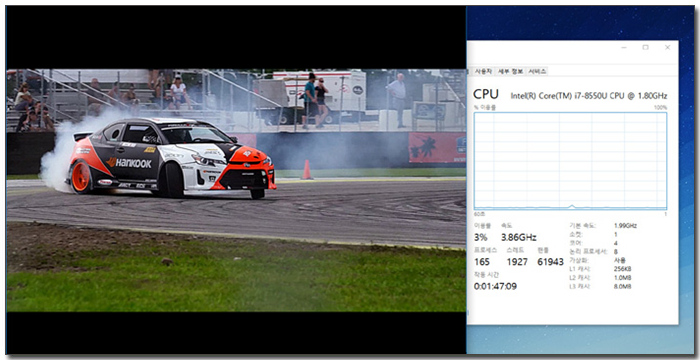Viewport: 700px width, 360px height.
Task: Select the thread count 1927
Action: (517, 262)
